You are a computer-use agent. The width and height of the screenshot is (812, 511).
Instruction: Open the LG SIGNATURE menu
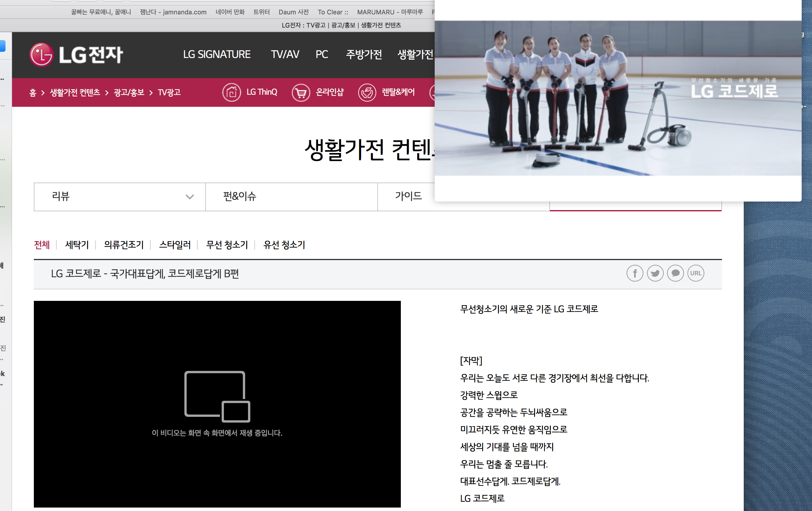(216, 54)
